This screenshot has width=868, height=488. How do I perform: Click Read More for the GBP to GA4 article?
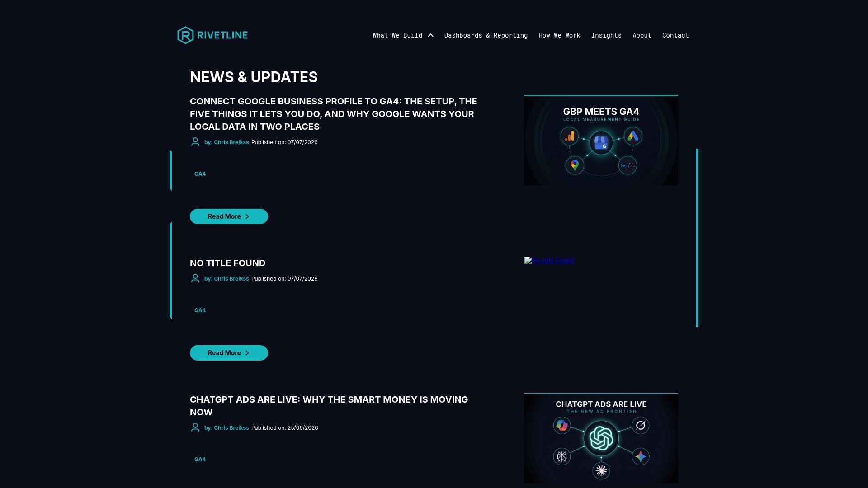(229, 216)
